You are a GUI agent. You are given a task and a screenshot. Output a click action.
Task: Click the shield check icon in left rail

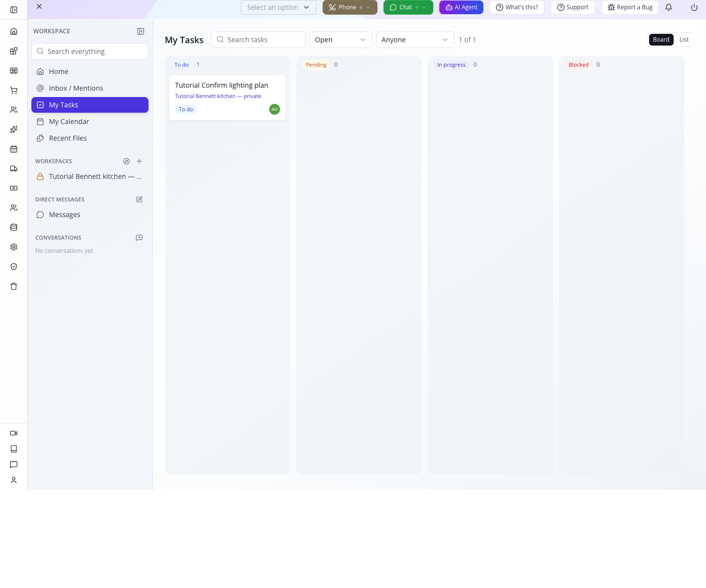coord(14,267)
